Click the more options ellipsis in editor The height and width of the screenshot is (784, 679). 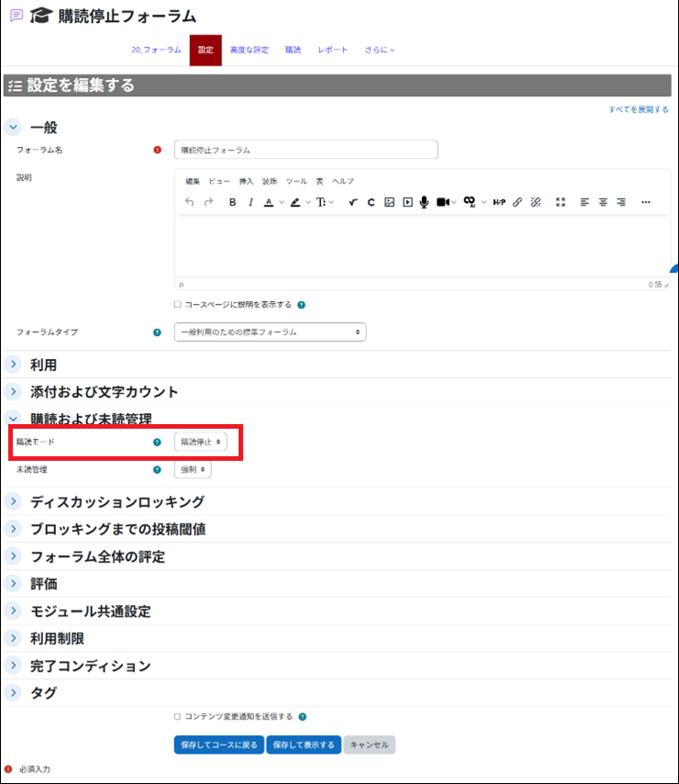click(645, 202)
